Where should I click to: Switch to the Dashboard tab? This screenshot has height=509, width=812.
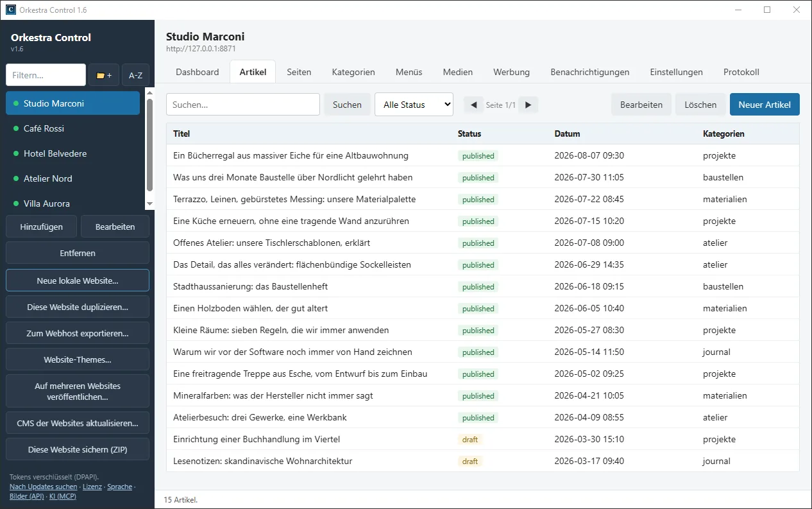pos(198,72)
